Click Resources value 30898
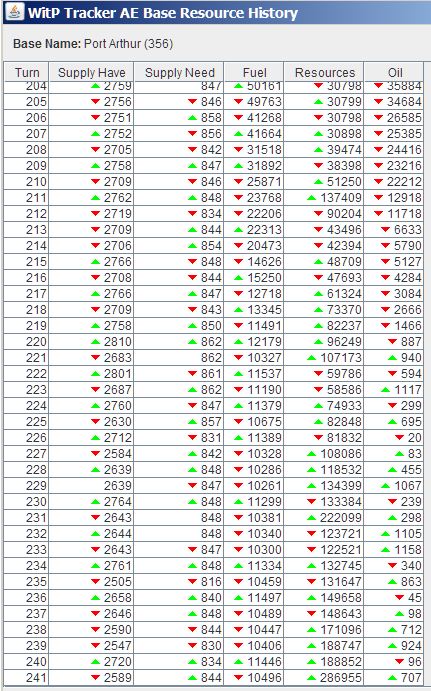The height and width of the screenshot is (691, 431). tap(344, 134)
